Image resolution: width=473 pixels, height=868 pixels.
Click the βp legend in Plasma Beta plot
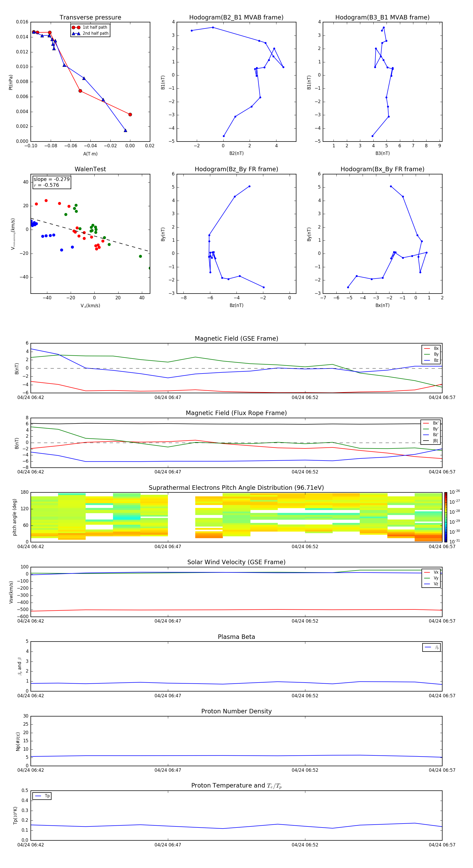pyautogui.click(x=431, y=647)
